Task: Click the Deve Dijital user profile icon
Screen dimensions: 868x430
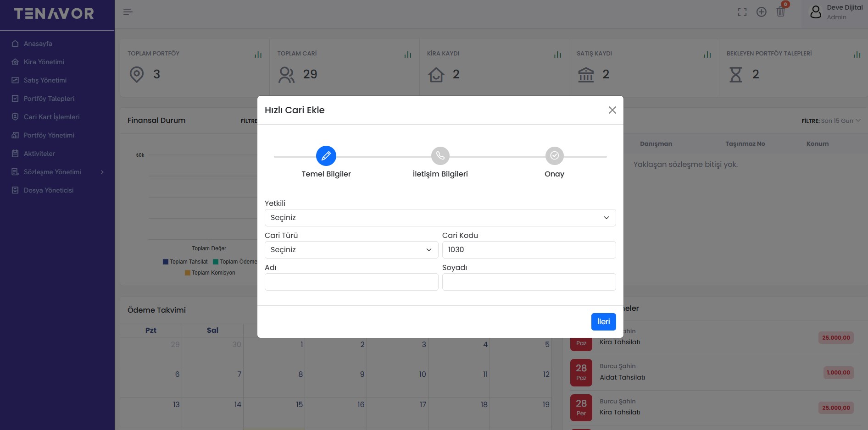Action: 815,12
